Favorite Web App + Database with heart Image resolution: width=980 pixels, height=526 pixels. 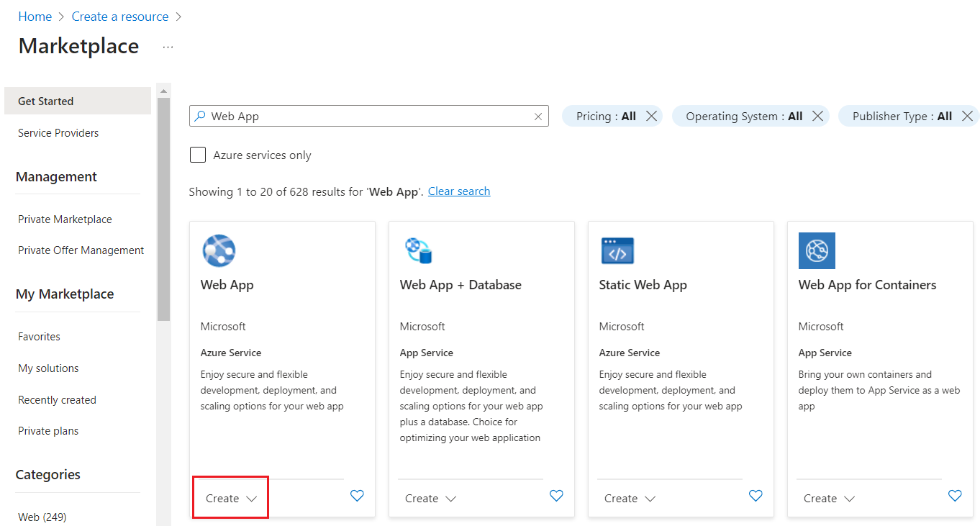coord(556,496)
